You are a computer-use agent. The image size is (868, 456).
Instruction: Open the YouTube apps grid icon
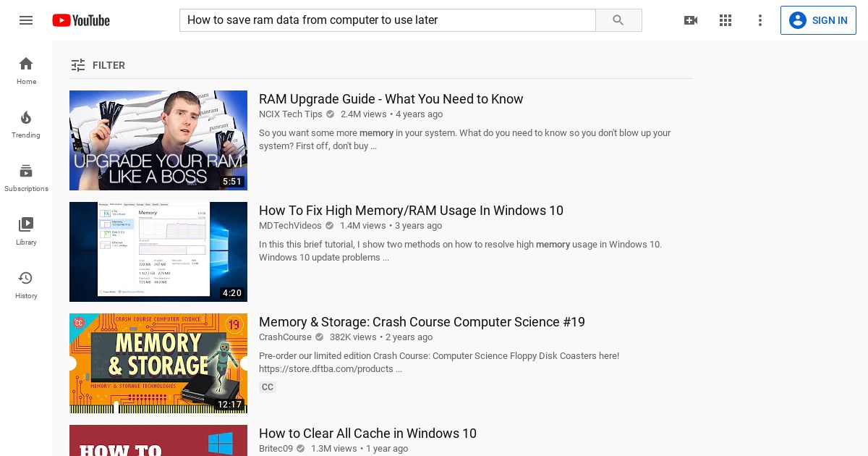click(x=726, y=20)
